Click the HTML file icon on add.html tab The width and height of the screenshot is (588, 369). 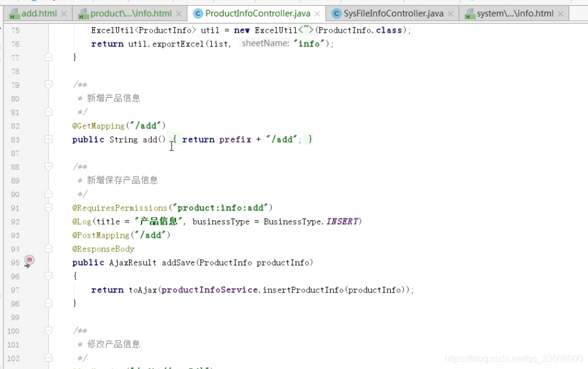(14, 14)
